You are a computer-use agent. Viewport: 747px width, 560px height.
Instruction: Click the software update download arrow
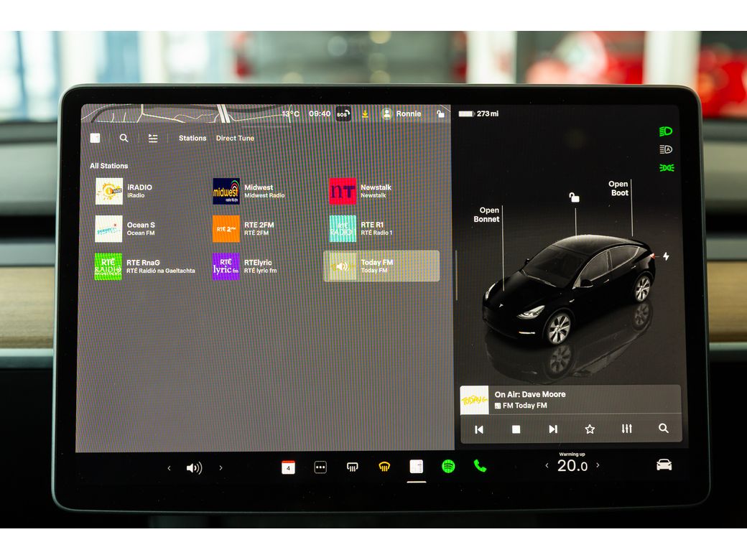[x=365, y=114]
